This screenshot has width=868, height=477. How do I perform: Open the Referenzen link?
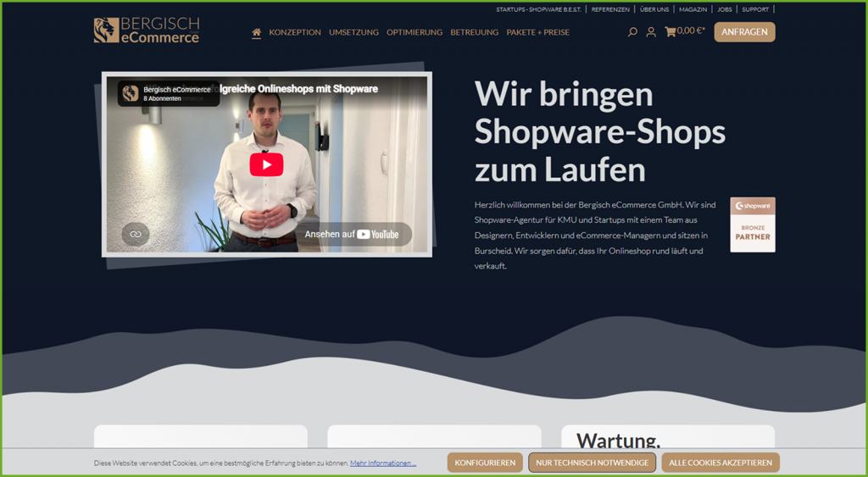(x=610, y=9)
